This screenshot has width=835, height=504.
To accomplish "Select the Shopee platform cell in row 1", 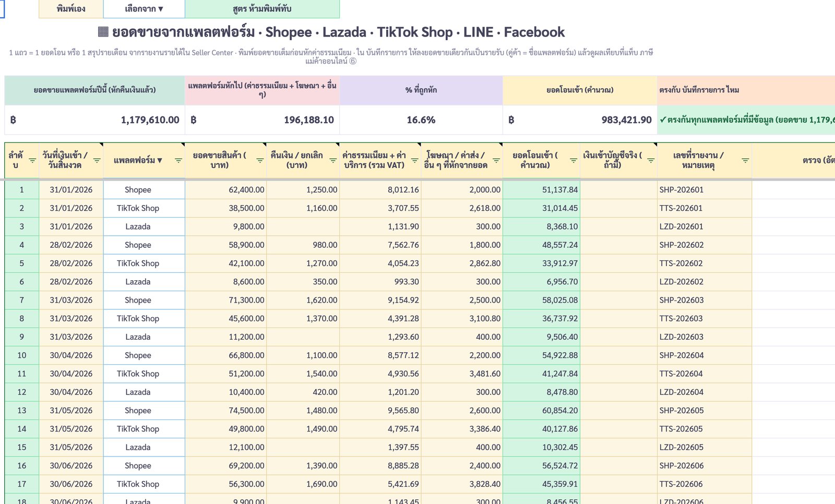I will click(x=144, y=190).
